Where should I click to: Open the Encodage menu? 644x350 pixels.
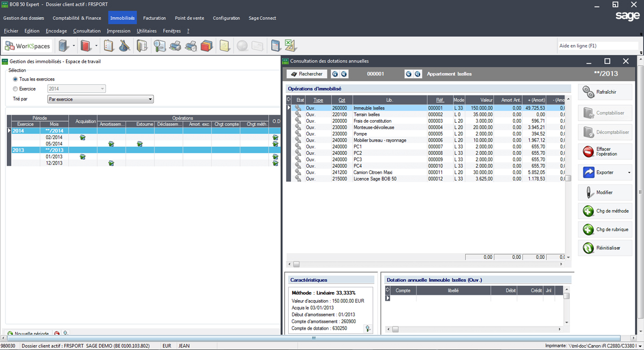click(56, 31)
